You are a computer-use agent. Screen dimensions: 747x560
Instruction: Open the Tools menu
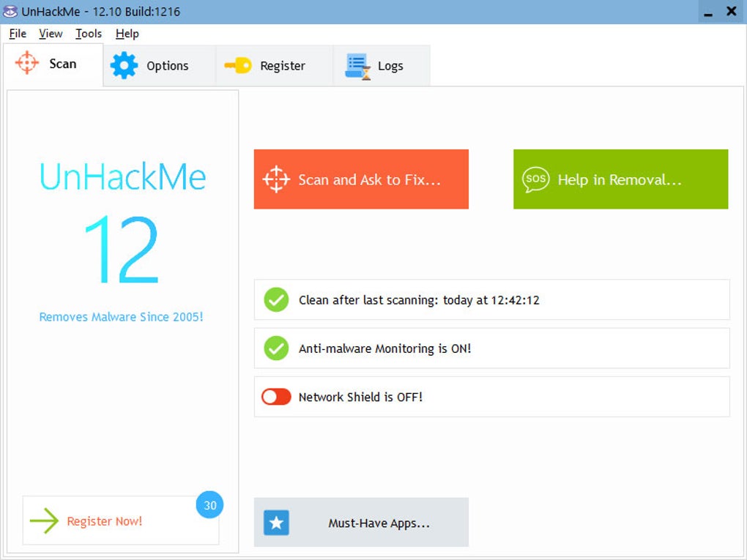point(89,34)
